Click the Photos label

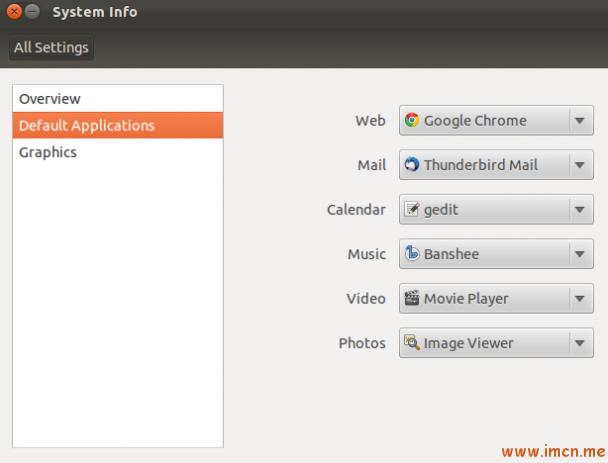(x=362, y=343)
